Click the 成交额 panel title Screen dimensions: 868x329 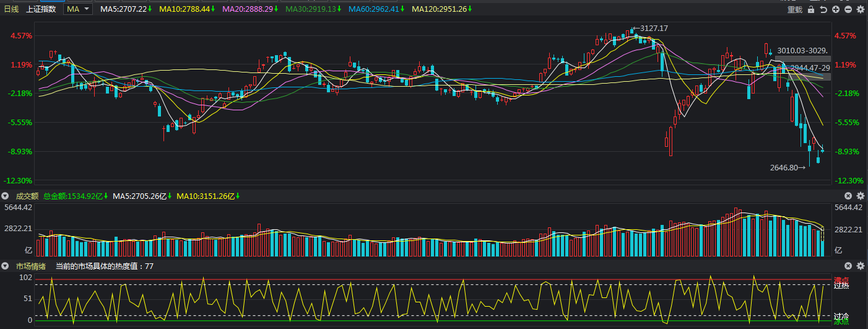[x=27, y=196]
